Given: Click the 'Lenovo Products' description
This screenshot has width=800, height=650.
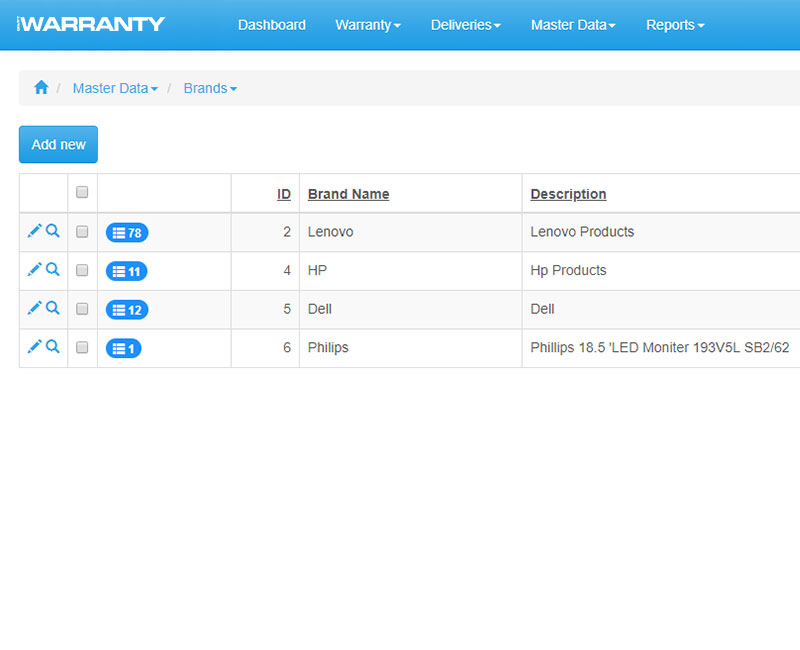Looking at the screenshot, I should (582, 232).
